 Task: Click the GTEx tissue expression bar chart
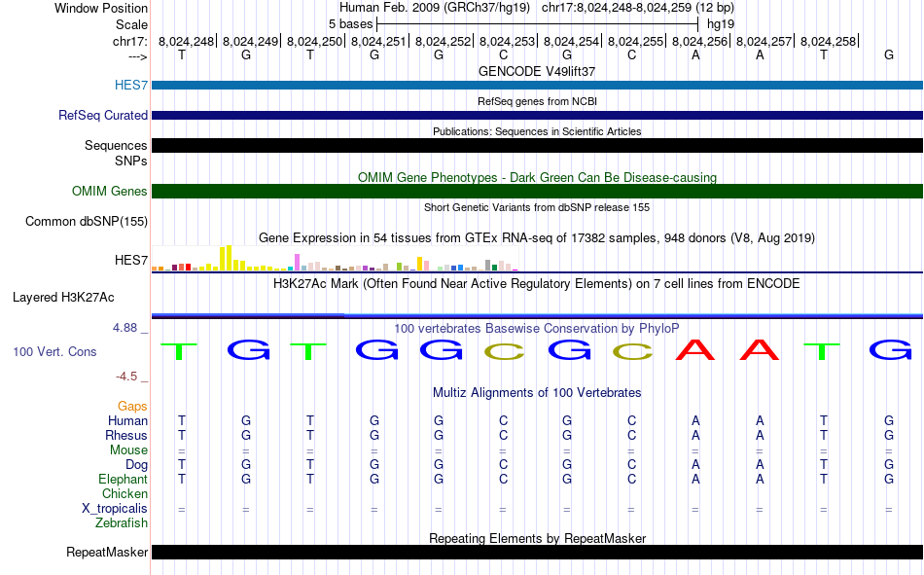(335, 258)
